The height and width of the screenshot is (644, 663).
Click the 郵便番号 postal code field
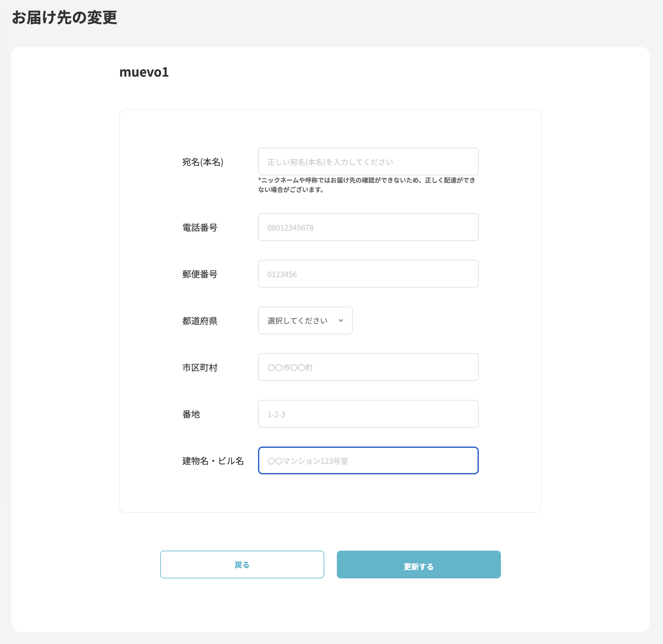(x=368, y=274)
